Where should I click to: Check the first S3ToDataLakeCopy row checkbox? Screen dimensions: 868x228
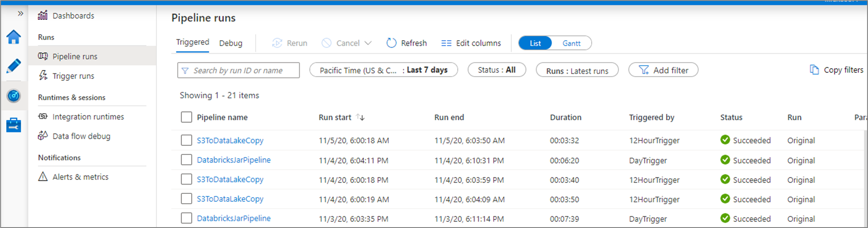[x=186, y=140]
